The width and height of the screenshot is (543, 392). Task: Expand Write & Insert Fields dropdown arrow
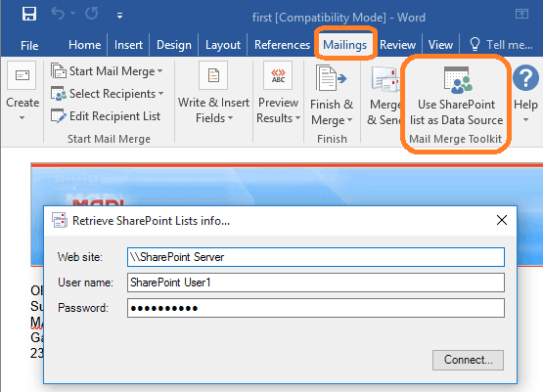[x=230, y=118]
